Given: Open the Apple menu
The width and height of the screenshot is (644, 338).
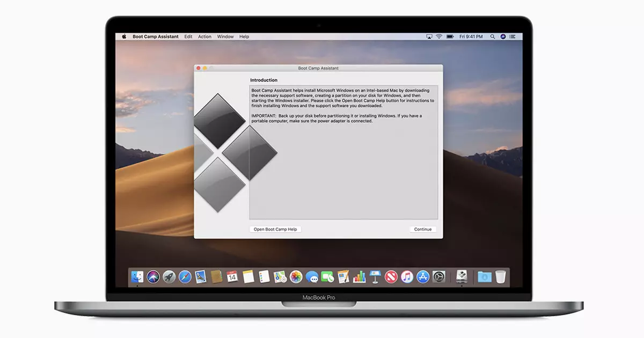Looking at the screenshot, I should point(124,36).
